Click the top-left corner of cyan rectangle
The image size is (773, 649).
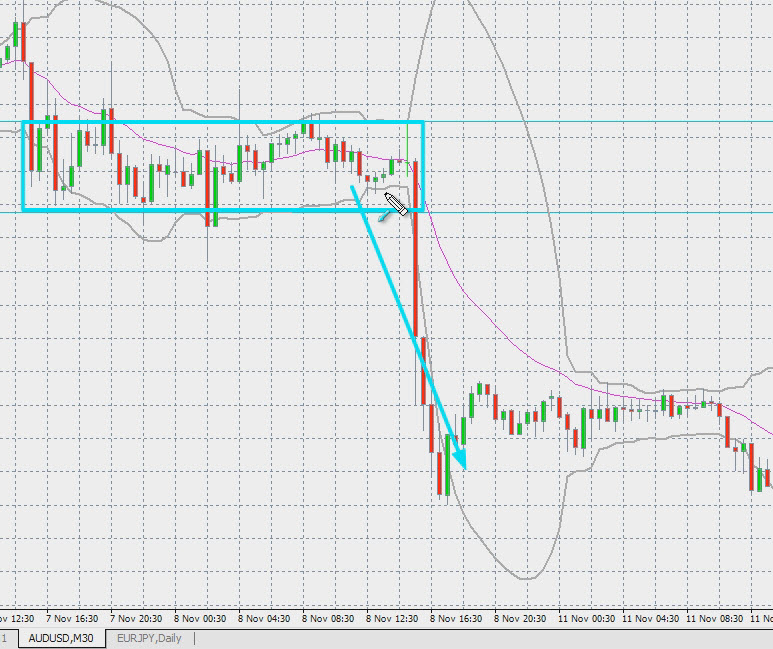23,123
